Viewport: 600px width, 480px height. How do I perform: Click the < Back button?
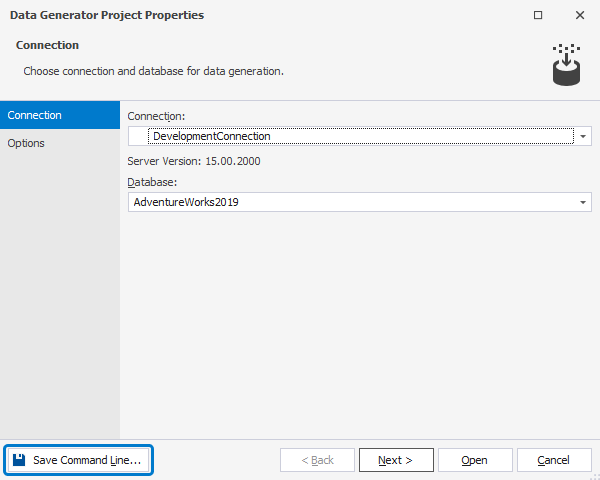tap(316, 460)
